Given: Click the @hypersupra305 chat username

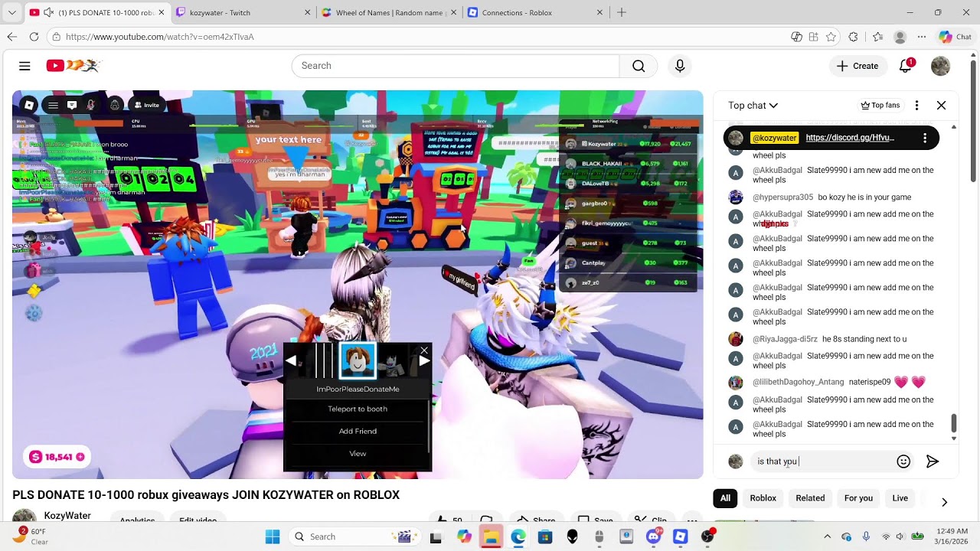Looking at the screenshot, I should [x=782, y=197].
